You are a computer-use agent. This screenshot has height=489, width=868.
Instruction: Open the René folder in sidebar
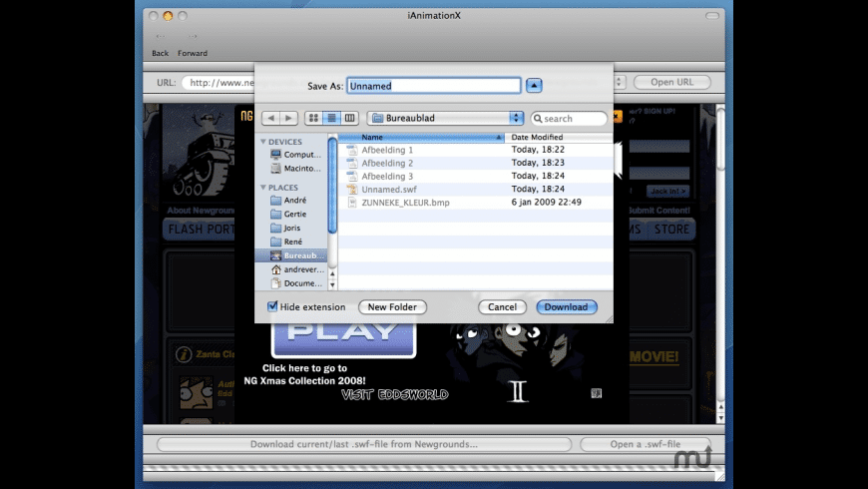(286, 243)
